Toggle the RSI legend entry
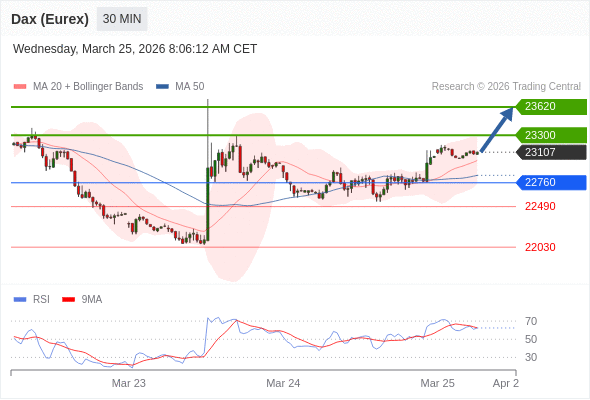The image size is (590, 400). click(32, 300)
